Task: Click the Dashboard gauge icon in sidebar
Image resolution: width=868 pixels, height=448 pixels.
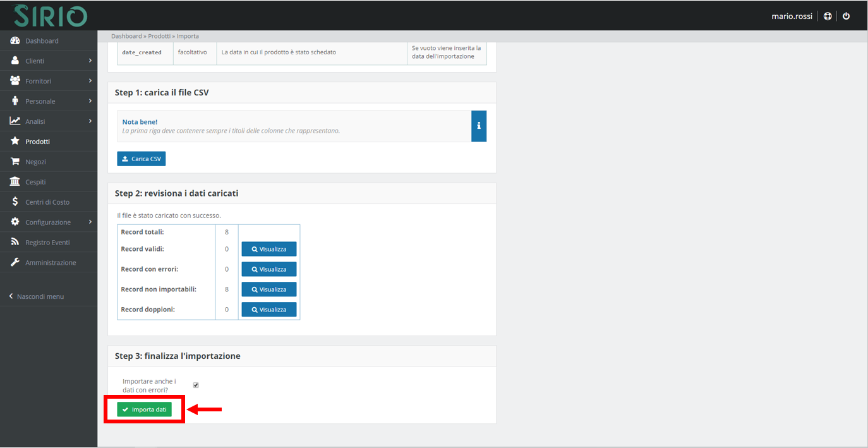Action: [15, 40]
